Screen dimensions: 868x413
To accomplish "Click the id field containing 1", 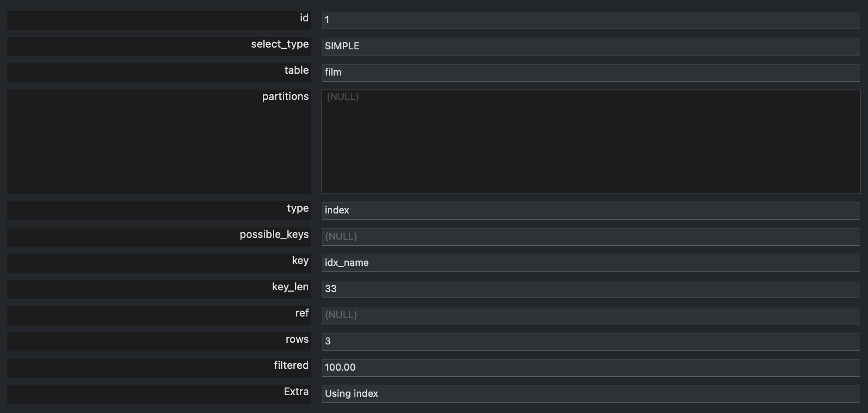I will (590, 20).
